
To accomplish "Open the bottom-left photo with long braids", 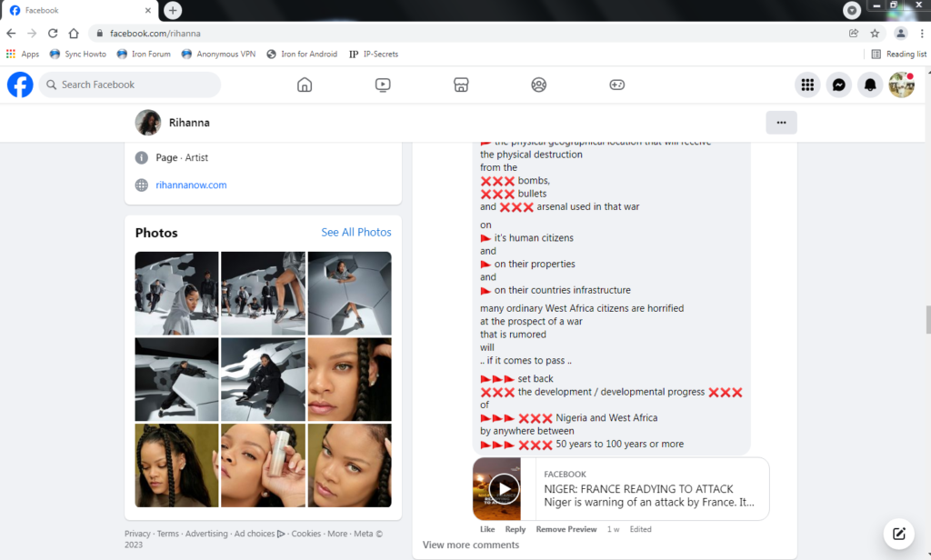I will click(177, 465).
